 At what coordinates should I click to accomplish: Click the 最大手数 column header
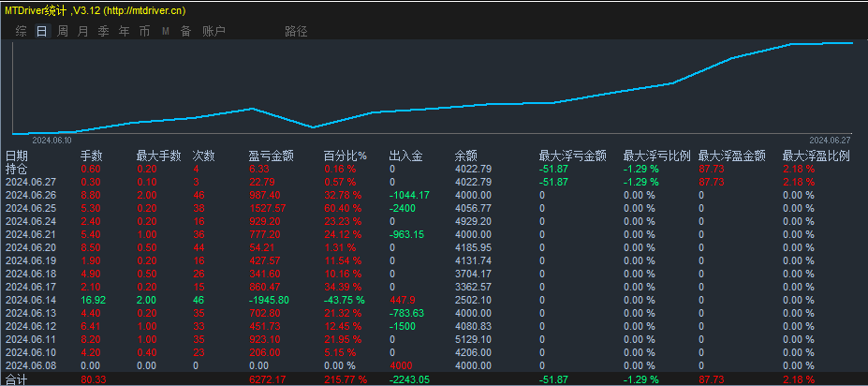click(x=159, y=156)
